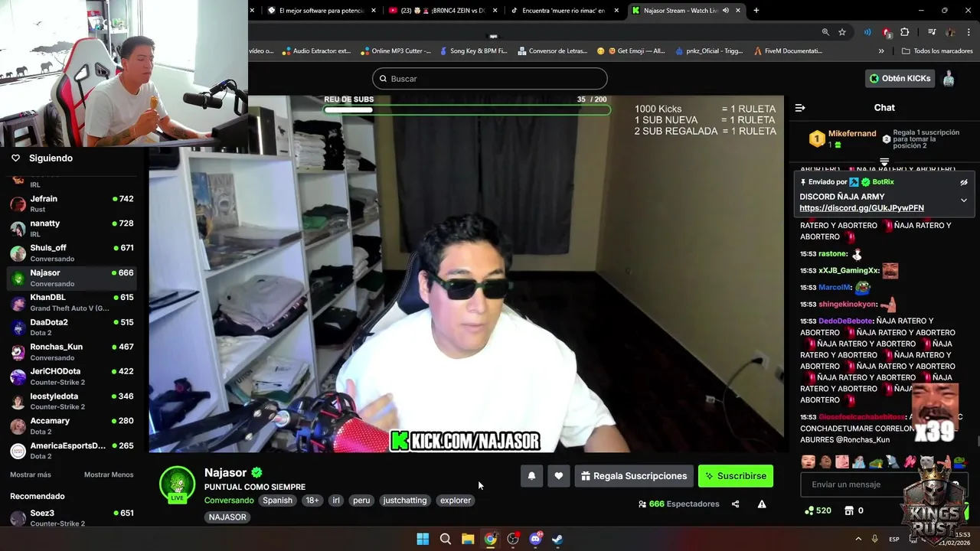Open KhanDBL channel in the sidebar
The height and width of the screenshot is (551, 980).
pyautogui.click(x=73, y=302)
